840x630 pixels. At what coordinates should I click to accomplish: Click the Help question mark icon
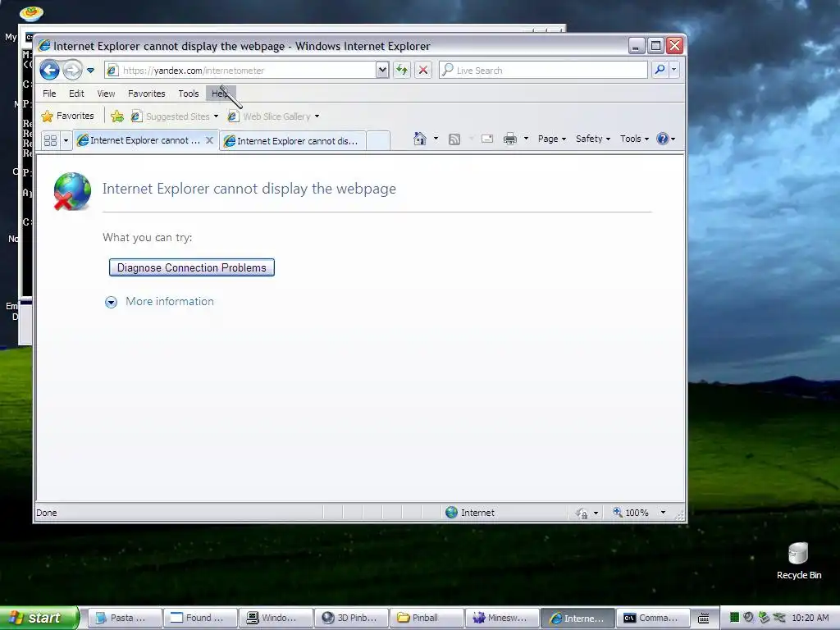[x=663, y=139]
